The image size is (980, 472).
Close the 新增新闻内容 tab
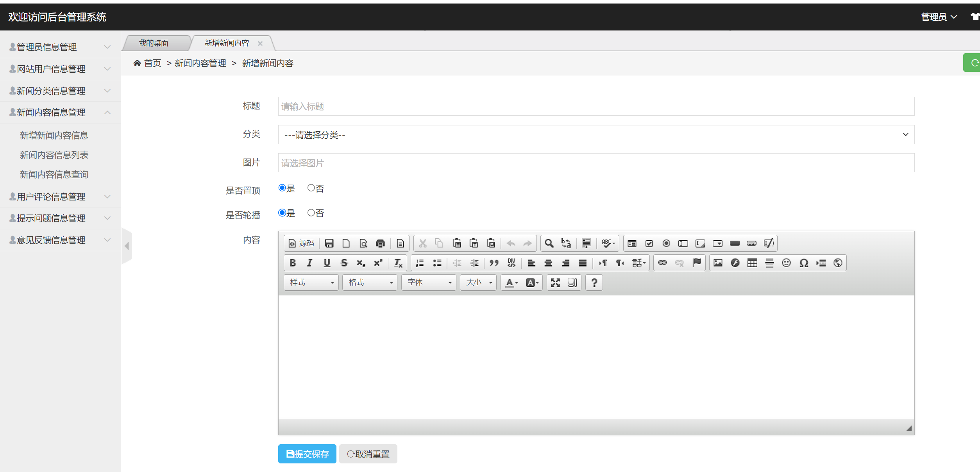(260, 43)
